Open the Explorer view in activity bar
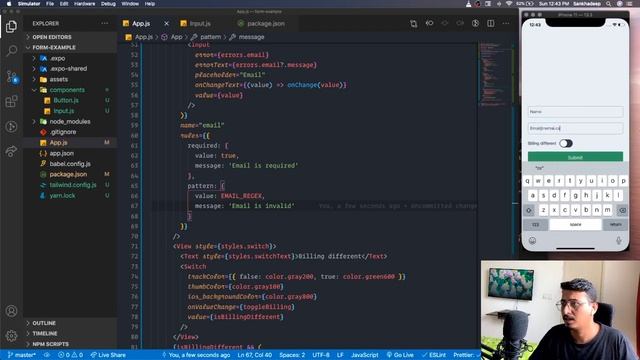Image resolution: width=640 pixels, height=360 pixels. [11, 27]
